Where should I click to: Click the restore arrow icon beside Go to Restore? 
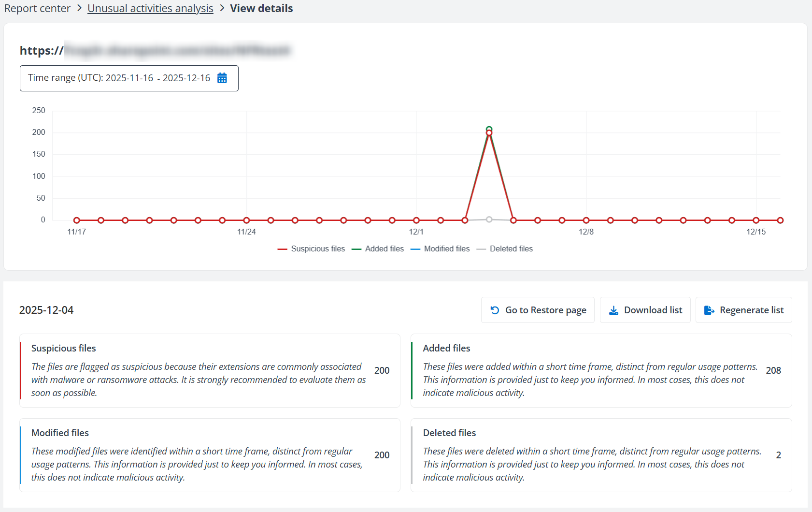point(494,309)
